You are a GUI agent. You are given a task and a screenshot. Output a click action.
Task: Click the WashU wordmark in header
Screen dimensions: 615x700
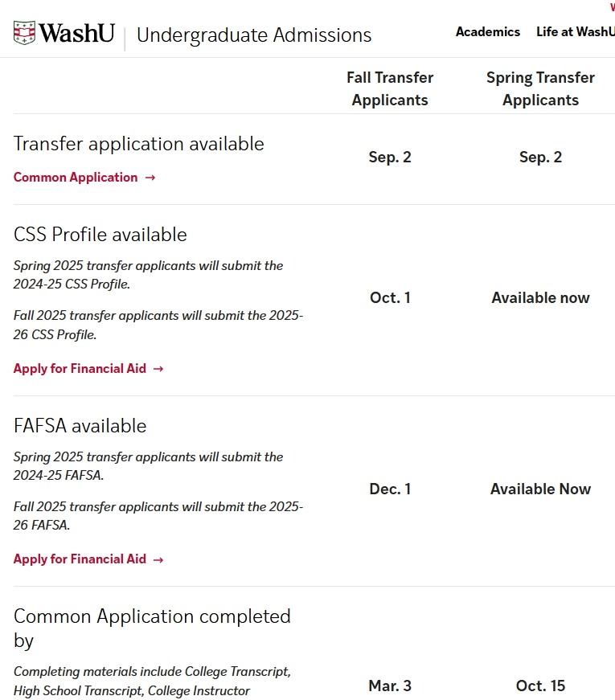(77, 34)
